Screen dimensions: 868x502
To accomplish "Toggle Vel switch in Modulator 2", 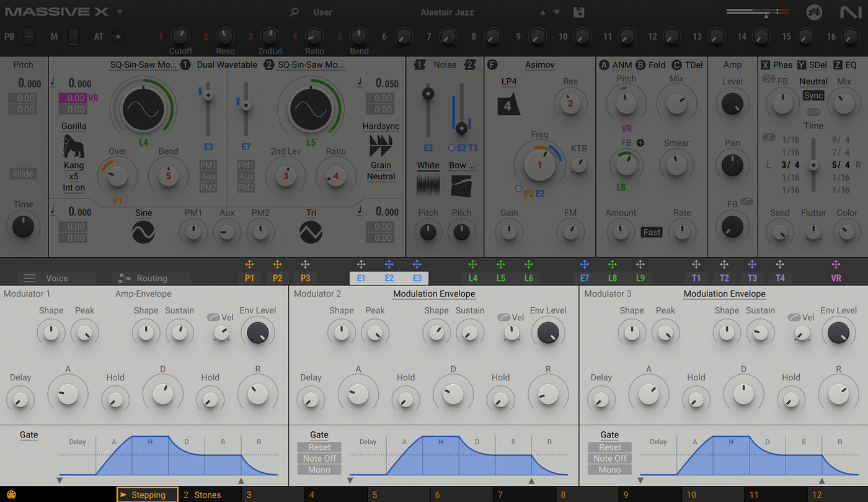I will click(x=503, y=317).
